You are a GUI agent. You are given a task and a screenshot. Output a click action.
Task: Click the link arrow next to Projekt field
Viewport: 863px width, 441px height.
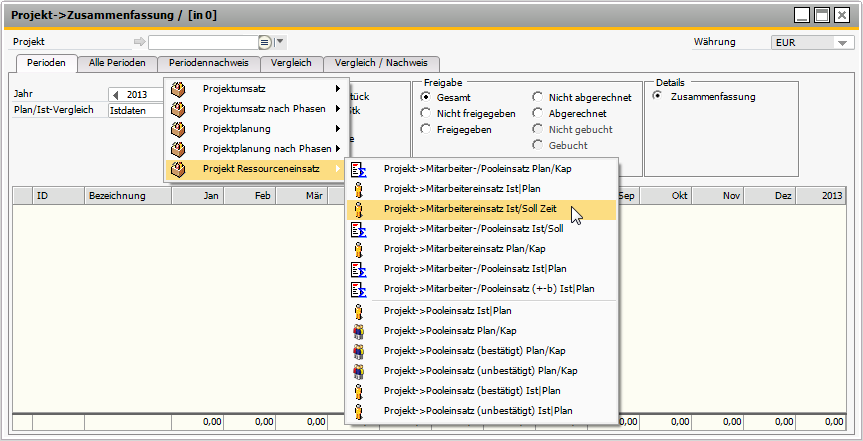pyautogui.click(x=139, y=42)
